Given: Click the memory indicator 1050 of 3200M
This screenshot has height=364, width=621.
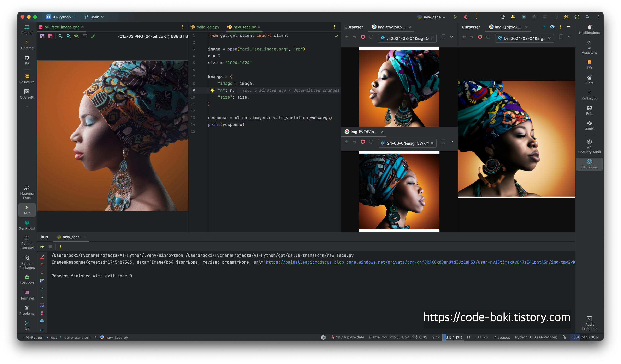Looking at the screenshot, I should tap(585, 337).
